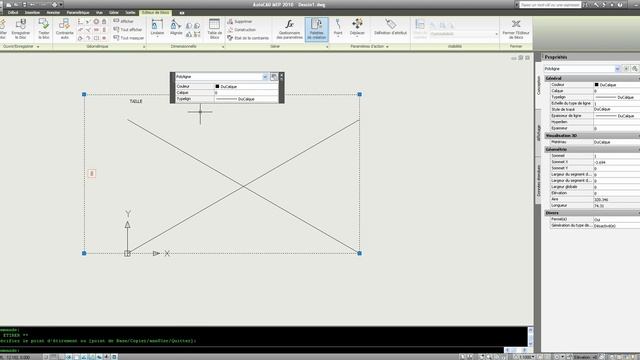Click the Epaisseur de ligne value field
Image resolution: width=640 pixels, height=360 pixels.
(616, 116)
